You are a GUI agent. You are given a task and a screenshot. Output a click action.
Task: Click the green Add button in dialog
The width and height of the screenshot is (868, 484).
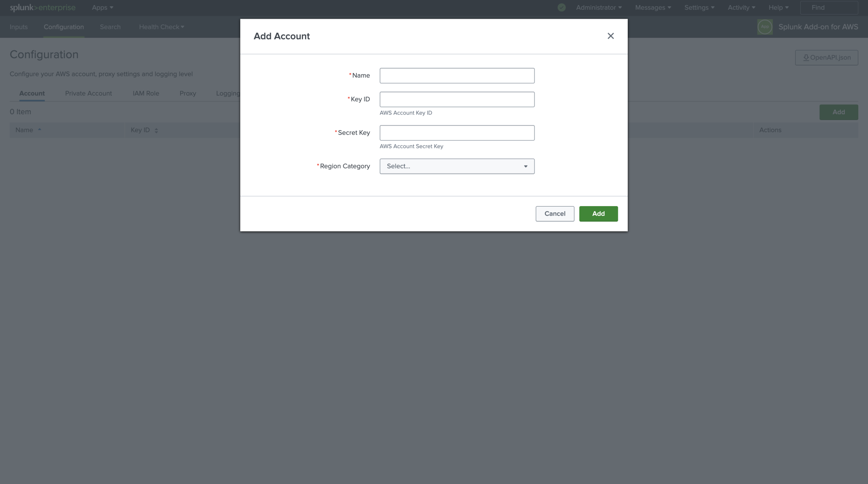[x=598, y=213]
